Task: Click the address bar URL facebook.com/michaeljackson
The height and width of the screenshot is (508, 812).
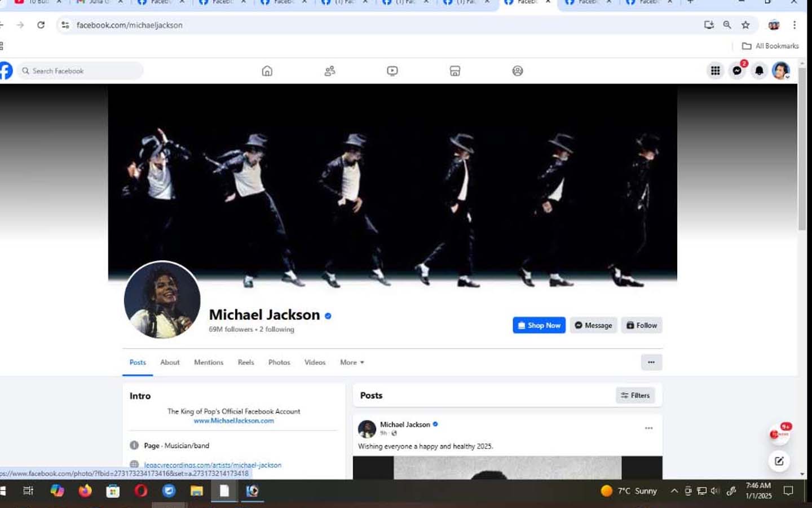Action: [x=130, y=25]
